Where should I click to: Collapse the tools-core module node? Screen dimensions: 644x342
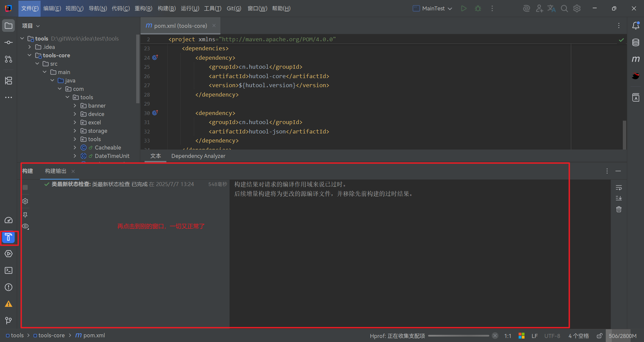point(30,55)
